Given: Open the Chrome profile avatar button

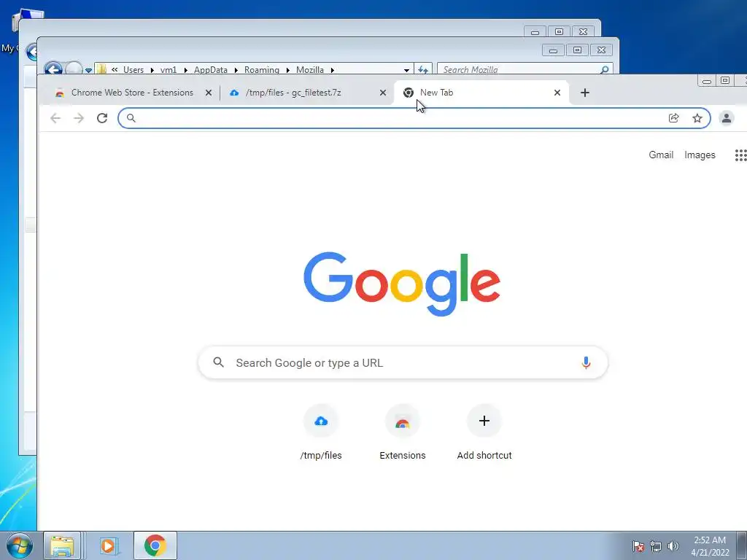Looking at the screenshot, I should [726, 118].
